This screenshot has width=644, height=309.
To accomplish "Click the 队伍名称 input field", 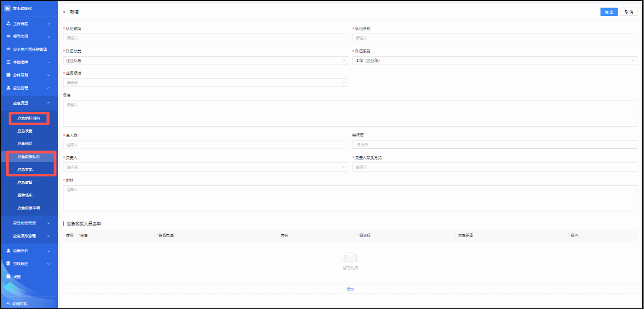I will 494,38.
